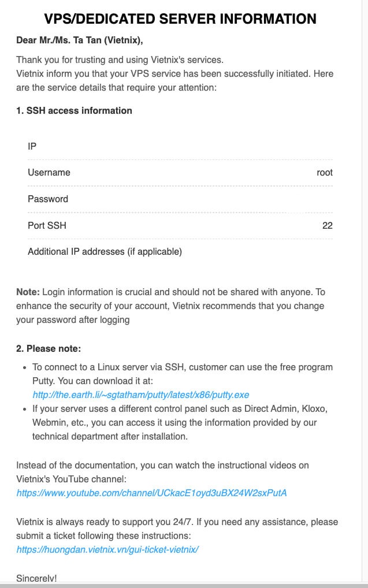Select the port value 22
Screen dimensions: 368x588
(x=328, y=225)
